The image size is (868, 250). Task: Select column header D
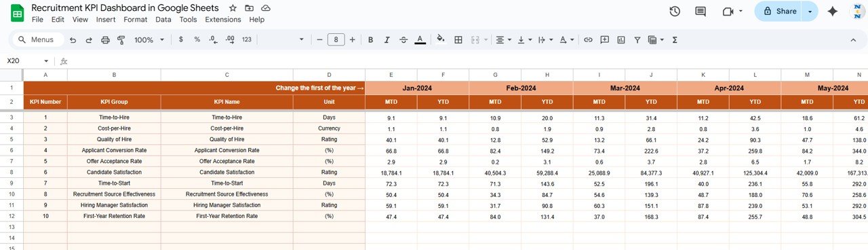pyautogui.click(x=329, y=75)
